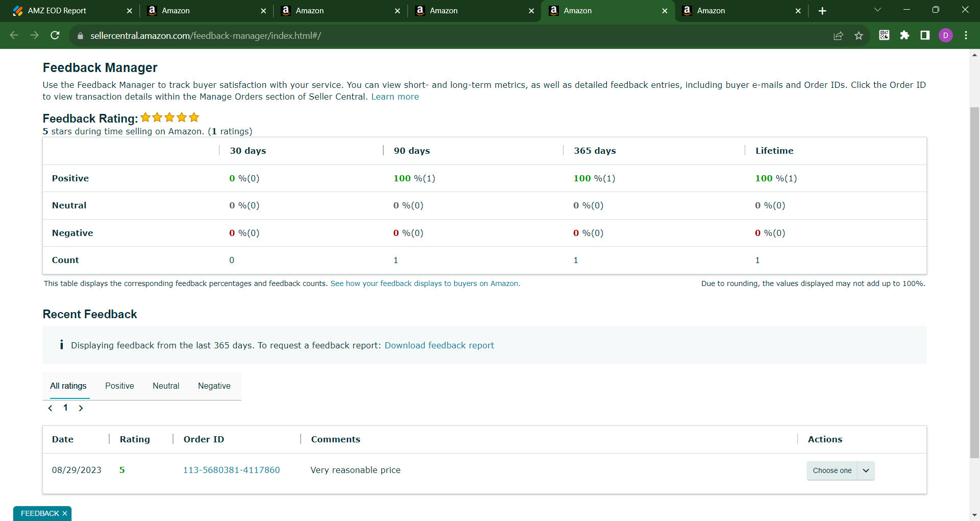The height and width of the screenshot is (521, 980).
Task: Click the Order ID column header
Action: point(204,439)
